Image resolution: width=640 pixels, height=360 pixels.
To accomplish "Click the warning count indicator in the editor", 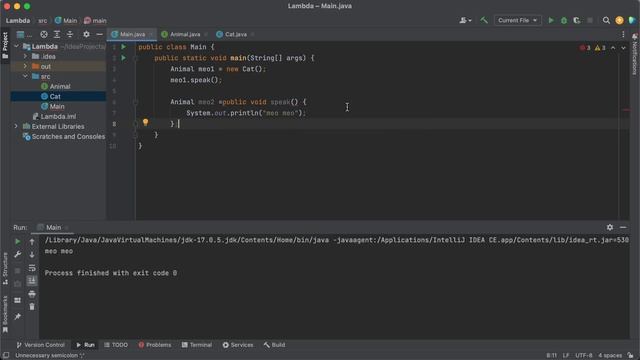I will pos(600,48).
